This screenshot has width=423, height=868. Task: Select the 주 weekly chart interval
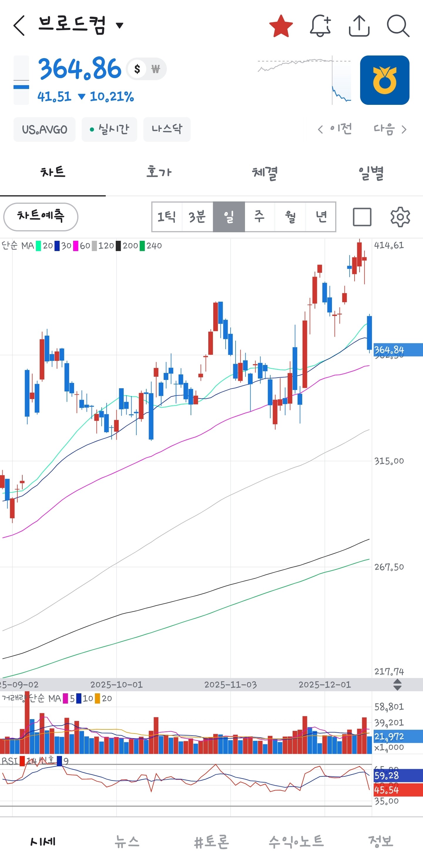coord(260,217)
